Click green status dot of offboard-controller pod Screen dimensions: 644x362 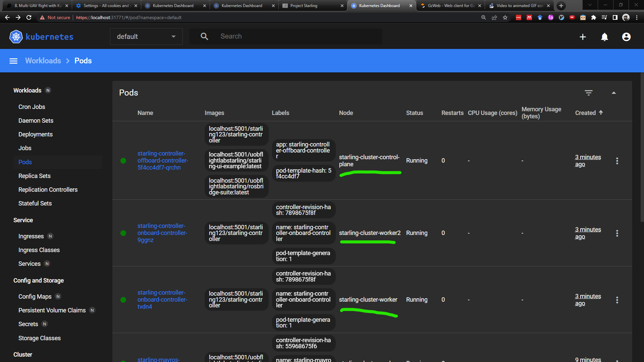(123, 161)
